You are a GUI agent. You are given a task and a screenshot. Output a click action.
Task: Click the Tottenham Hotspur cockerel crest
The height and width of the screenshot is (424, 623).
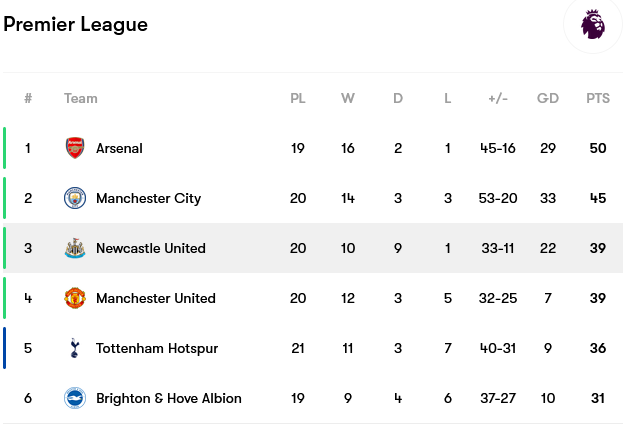pos(74,348)
